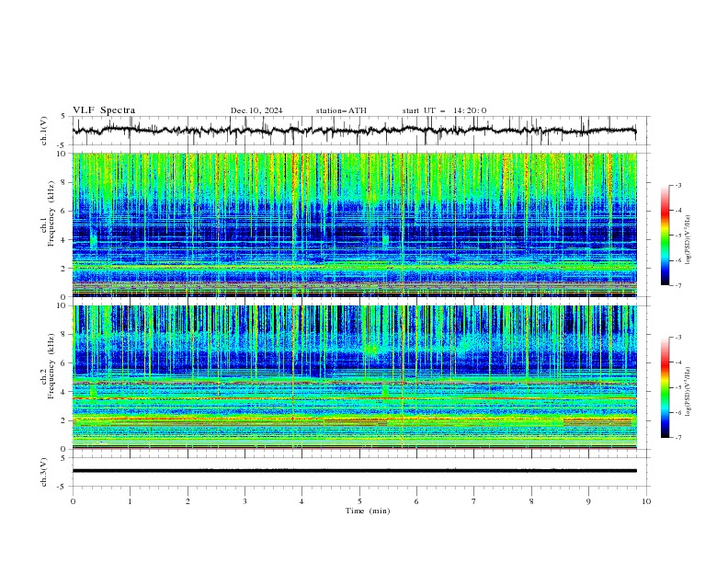728x563 pixels.
Task: Click the "5" tick on the time axis
Action: [x=359, y=501]
